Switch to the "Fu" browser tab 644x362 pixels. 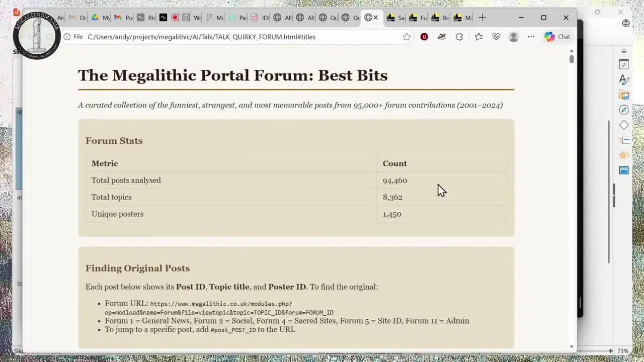click(418, 18)
